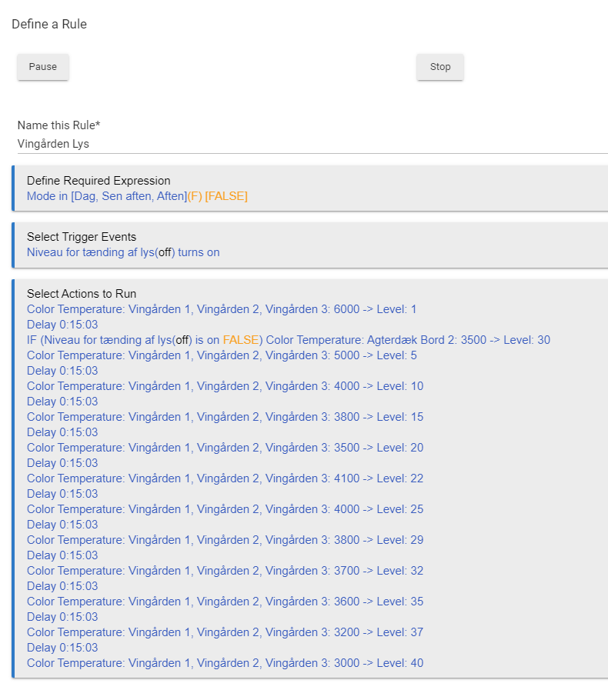608x700 pixels.
Task: Click the Delay 0:15:03 after Level 20 action
Action: pos(62,463)
